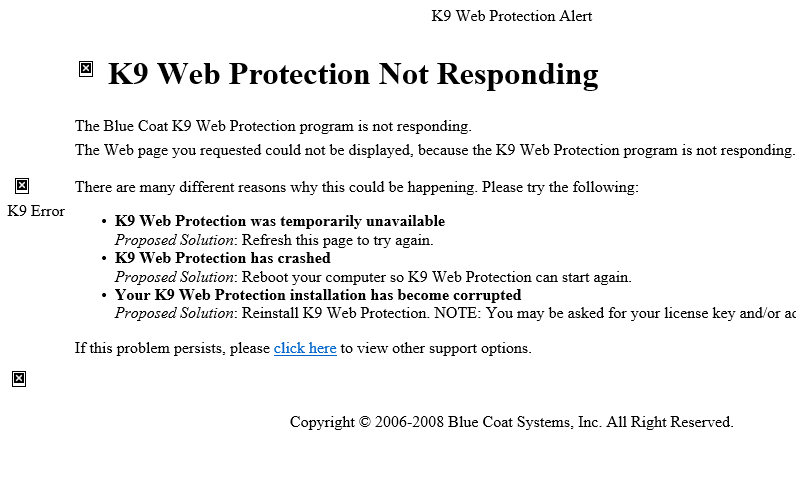
Task: Click the broken image icon above the copyright
Action: click(18, 379)
